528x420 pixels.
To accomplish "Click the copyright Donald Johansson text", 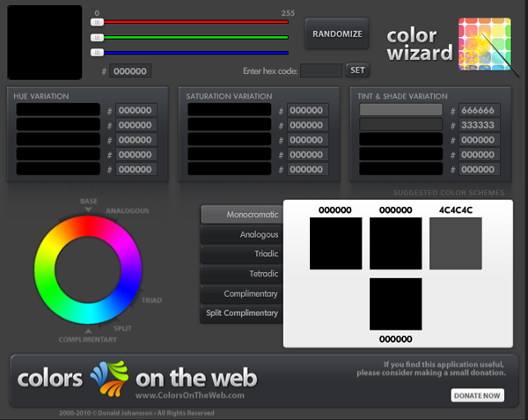I will tap(136, 413).
